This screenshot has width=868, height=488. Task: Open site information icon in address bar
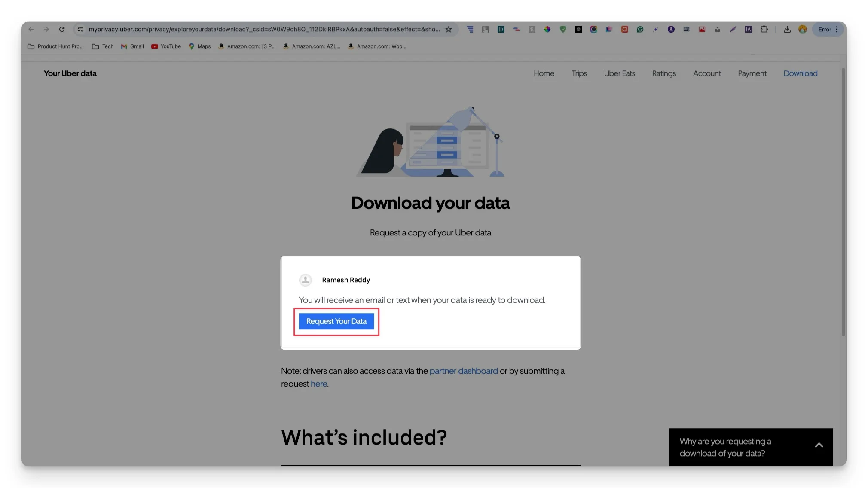click(80, 29)
